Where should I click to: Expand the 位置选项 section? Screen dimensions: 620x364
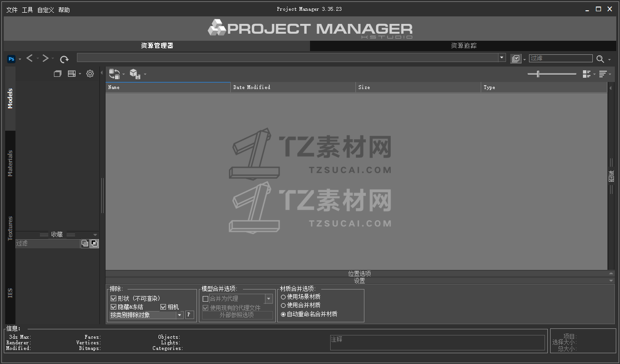coord(359,274)
